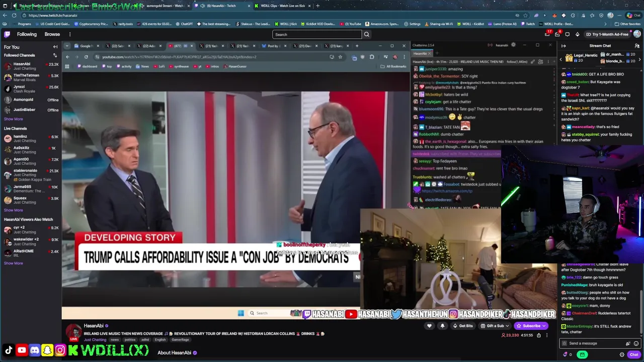The image size is (644, 362).
Task: Toggle channel notifications bell
Action: click(442, 326)
